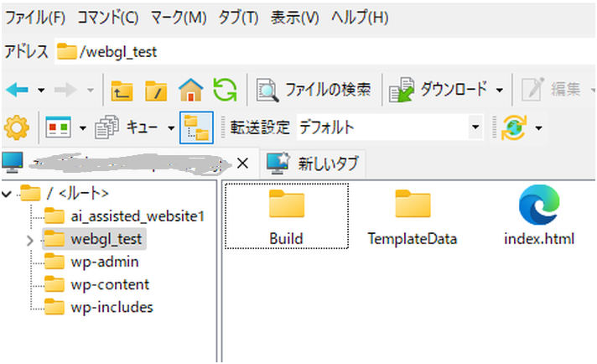Viewport: 597px width, 364px height.
Task: Open the タブ(T) menu
Action: tap(238, 18)
